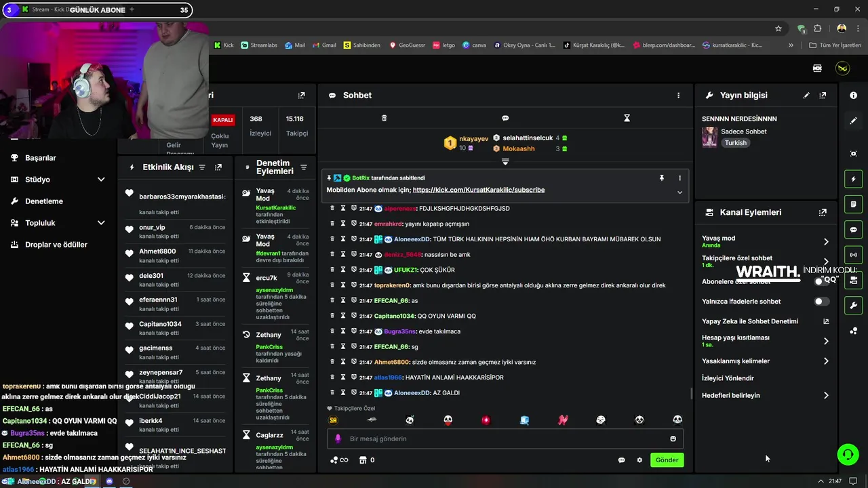868x488 pixels.
Task: Open the browser extensions puzzle icon
Action: (818, 28)
